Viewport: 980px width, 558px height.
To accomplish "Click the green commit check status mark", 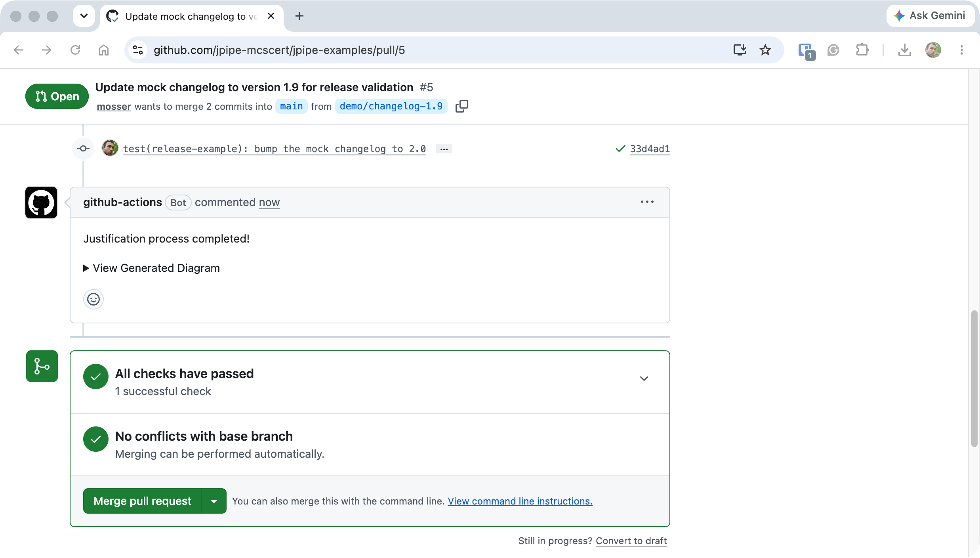I will [620, 149].
